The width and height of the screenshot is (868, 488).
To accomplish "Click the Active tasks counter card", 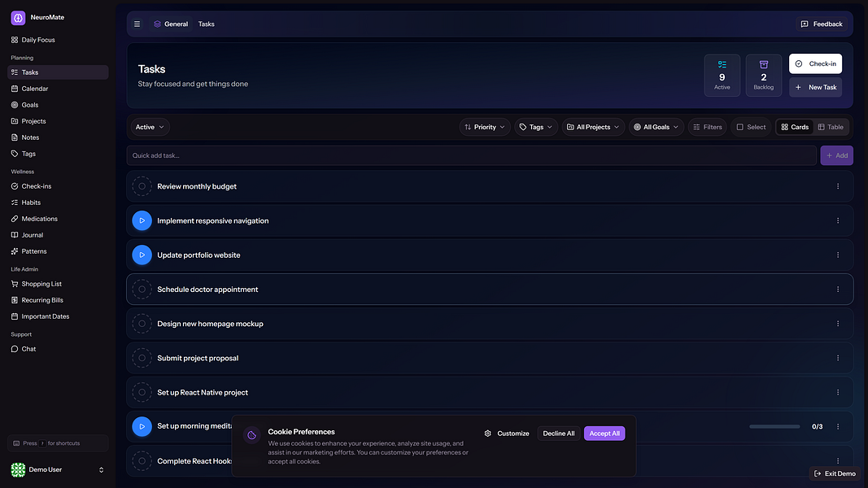I will pos(722,76).
